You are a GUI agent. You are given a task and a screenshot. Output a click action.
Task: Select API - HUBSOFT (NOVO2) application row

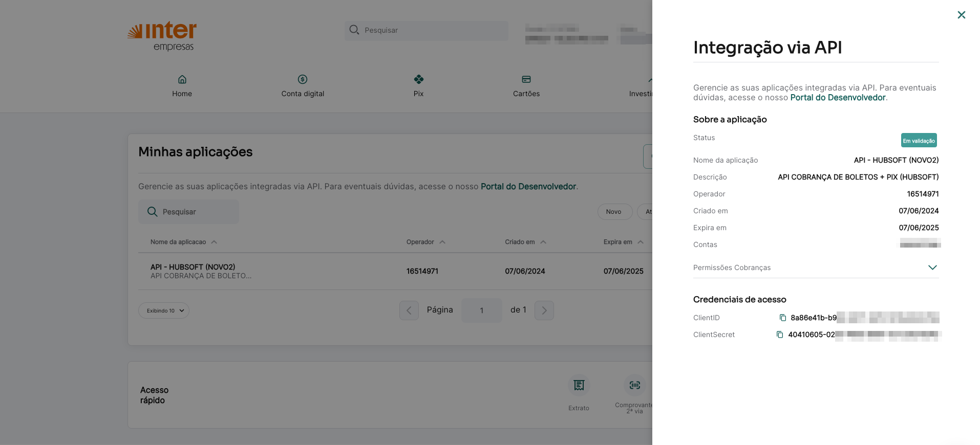click(395, 271)
